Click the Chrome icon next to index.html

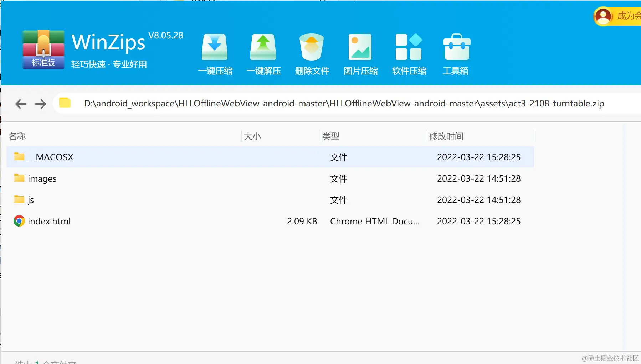point(19,221)
